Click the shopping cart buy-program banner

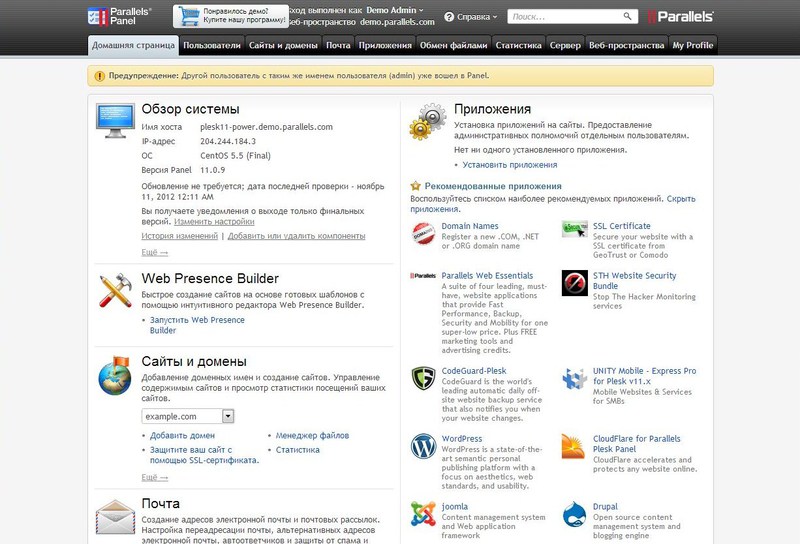point(231,16)
